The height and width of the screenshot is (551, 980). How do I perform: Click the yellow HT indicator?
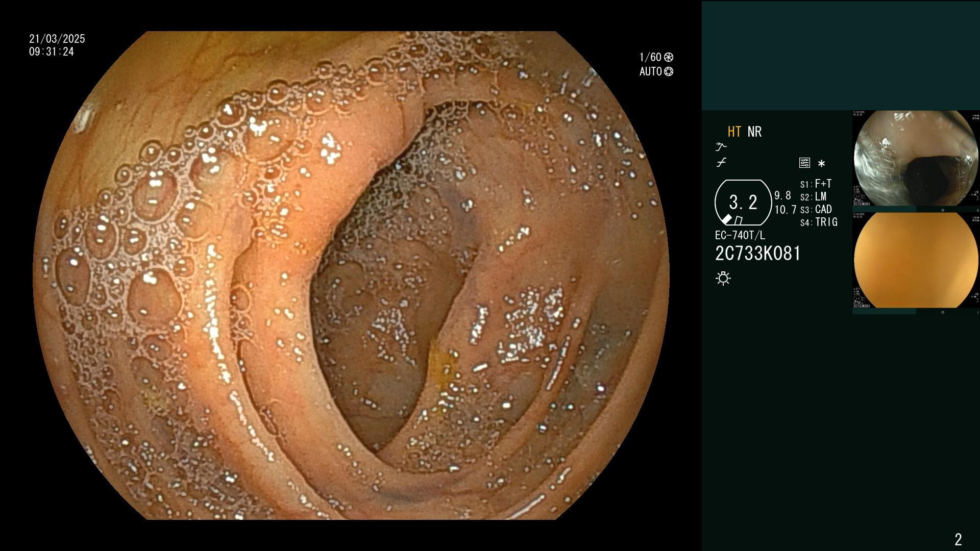[x=734, y=132]
